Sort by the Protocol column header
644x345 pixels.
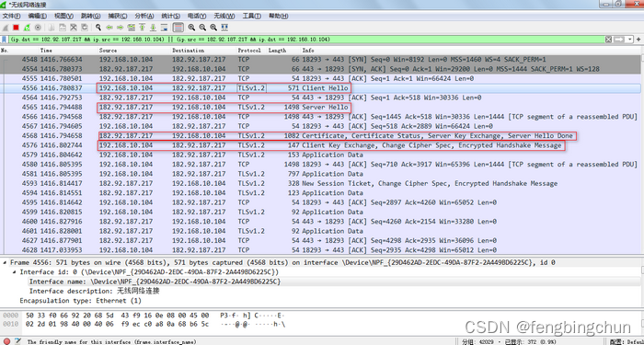[x=249, y=50]
